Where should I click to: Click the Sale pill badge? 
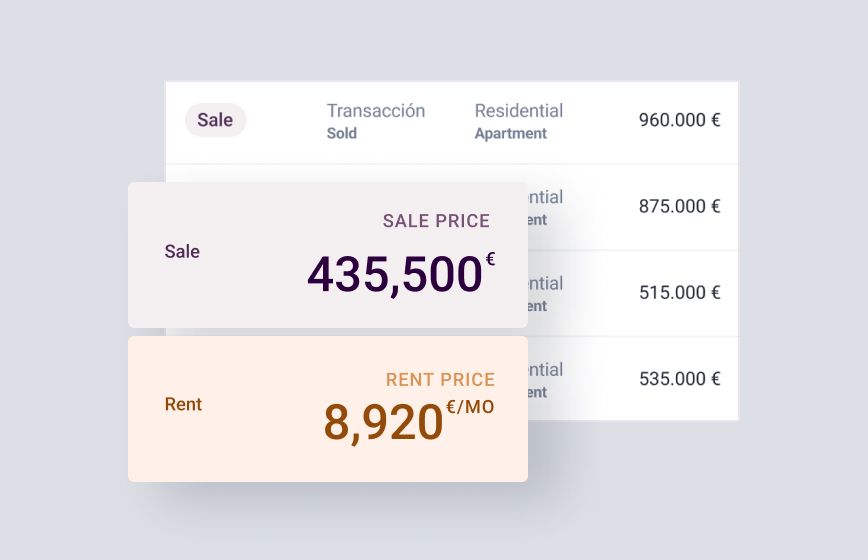(x=215, y=120)
